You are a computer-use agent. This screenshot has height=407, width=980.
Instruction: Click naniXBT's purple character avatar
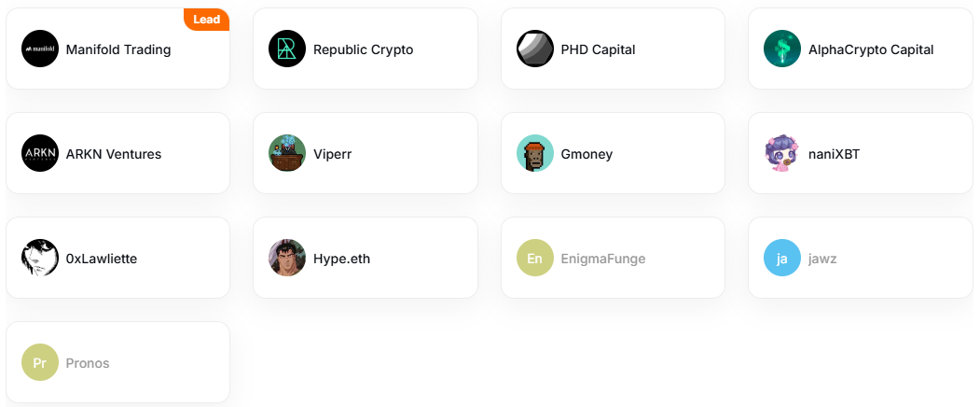tap(782, 153)
